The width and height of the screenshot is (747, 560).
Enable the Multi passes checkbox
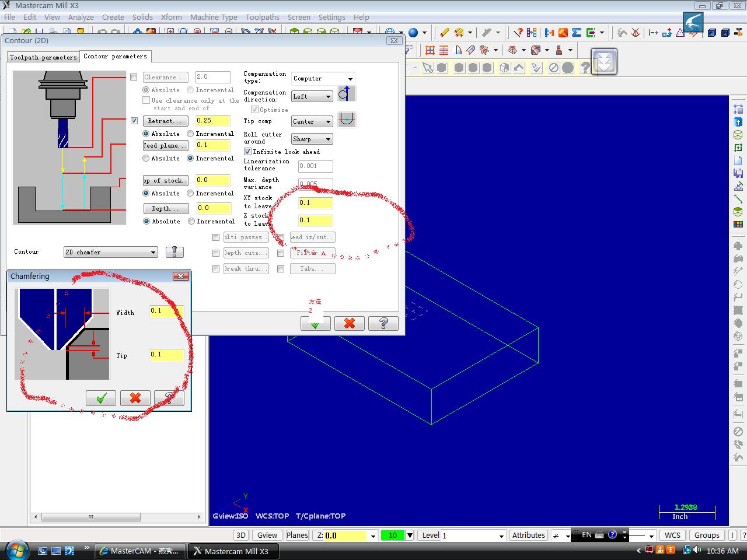coord(216,237)
